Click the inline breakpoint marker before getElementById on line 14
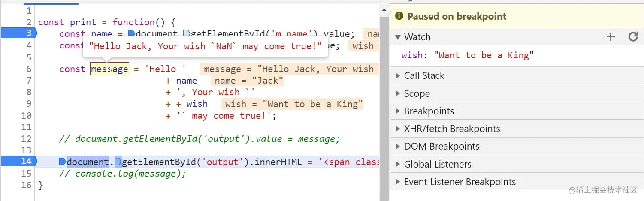Image resolution: width=644 pixels, height=201 pixels. click(117, 162)
